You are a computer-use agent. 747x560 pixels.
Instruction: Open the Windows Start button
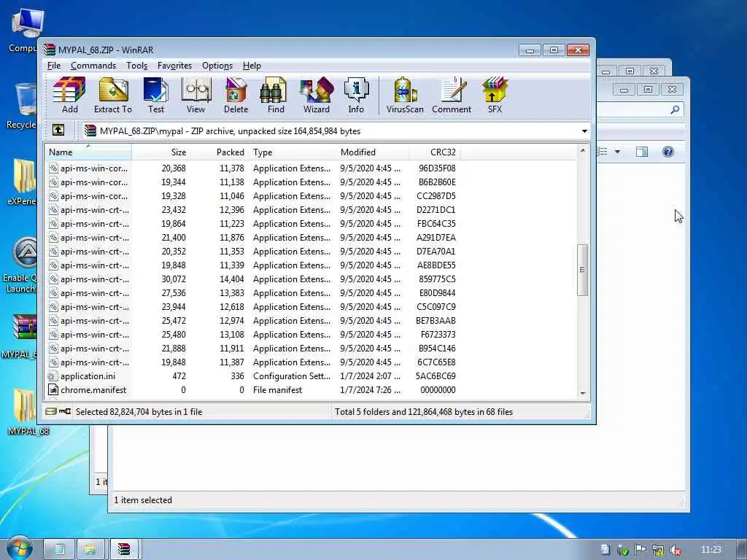click(18, 548)
